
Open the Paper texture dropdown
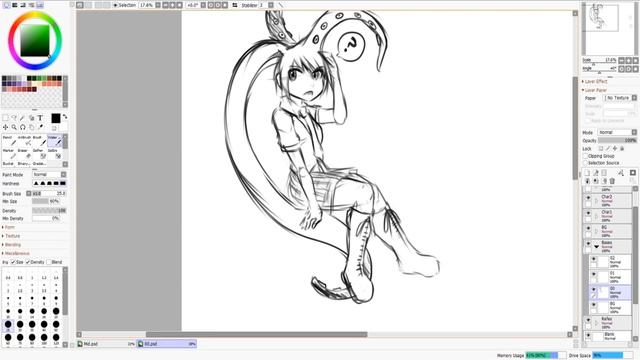(x=620, y=98)
